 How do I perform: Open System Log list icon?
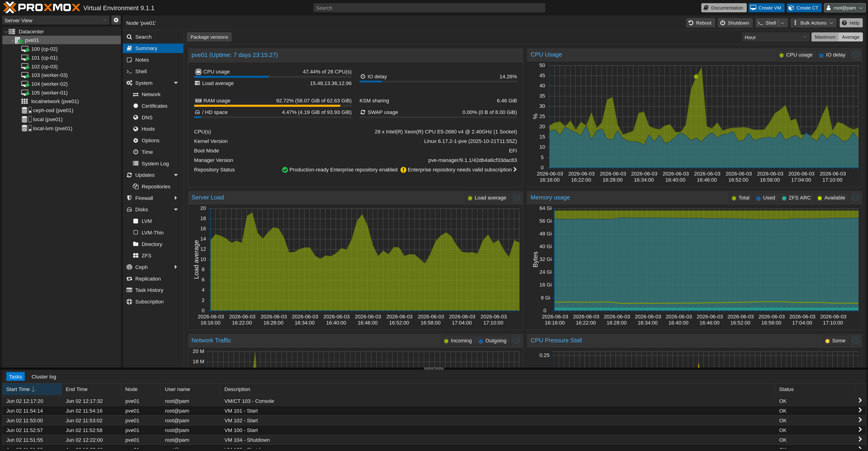point(136,164)
